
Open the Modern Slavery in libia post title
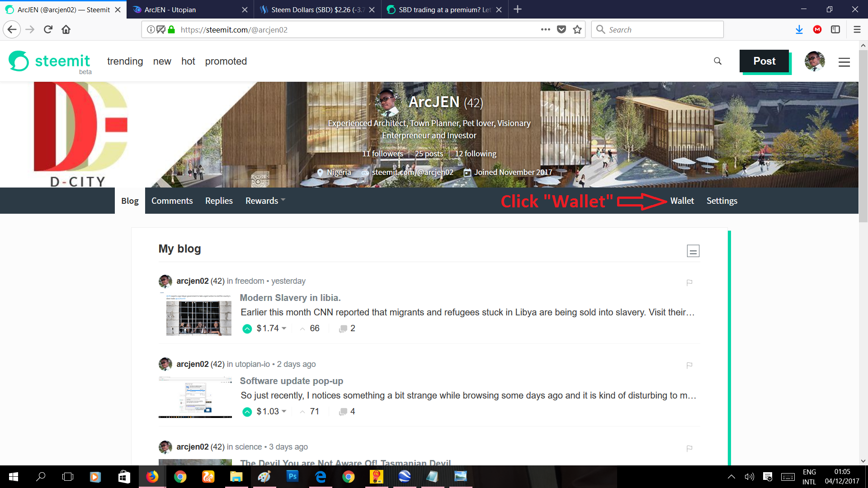tap(290, 298)
